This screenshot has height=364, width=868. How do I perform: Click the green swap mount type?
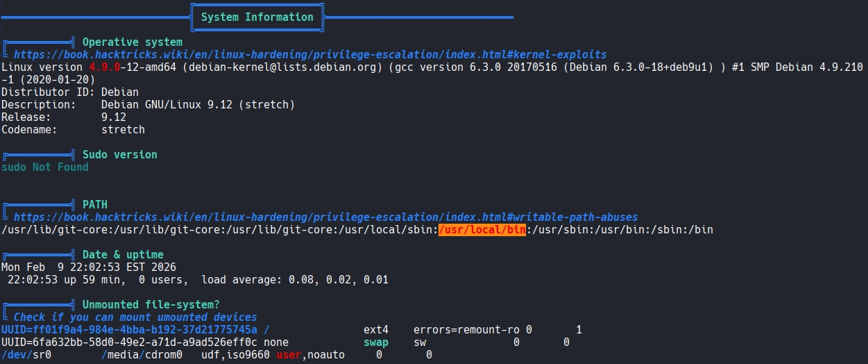pyautogui.click(x=375, y=342)
